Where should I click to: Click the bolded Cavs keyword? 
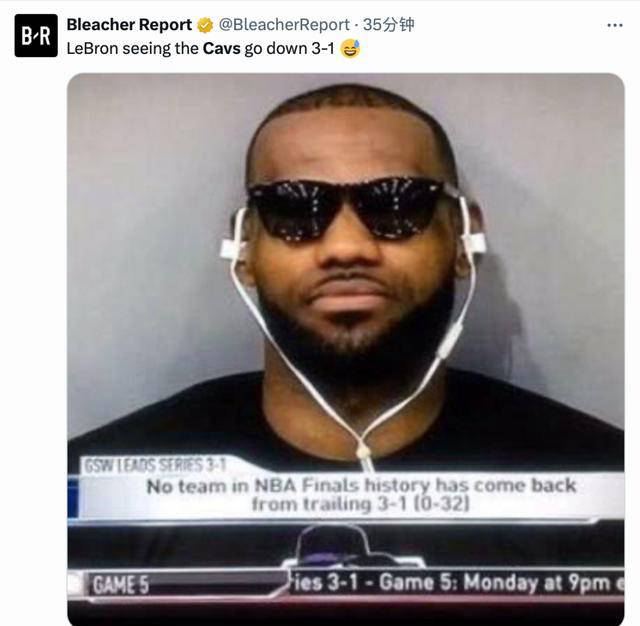[x=222, y=49]
